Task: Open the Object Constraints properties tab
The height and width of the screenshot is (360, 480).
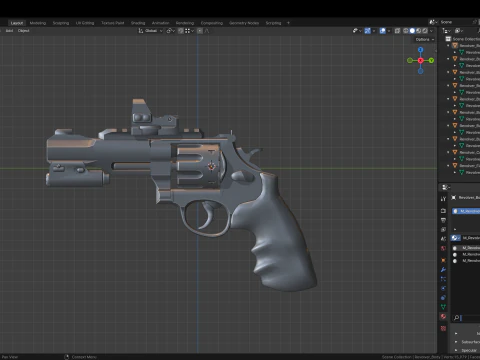Action: coord(443,297)
